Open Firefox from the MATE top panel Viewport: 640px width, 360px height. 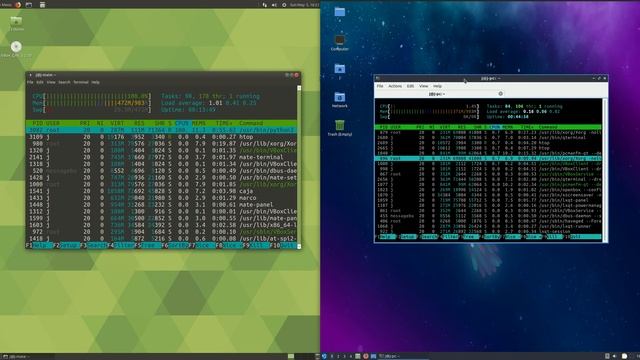[x=18, y=5]
